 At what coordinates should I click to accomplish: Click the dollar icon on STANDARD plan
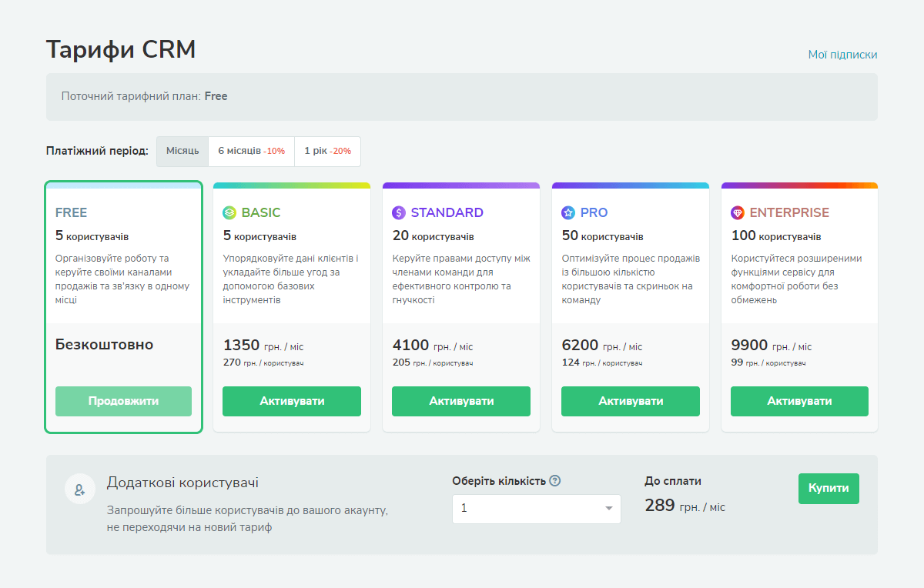pyautogui.click(x=399, y=212)
